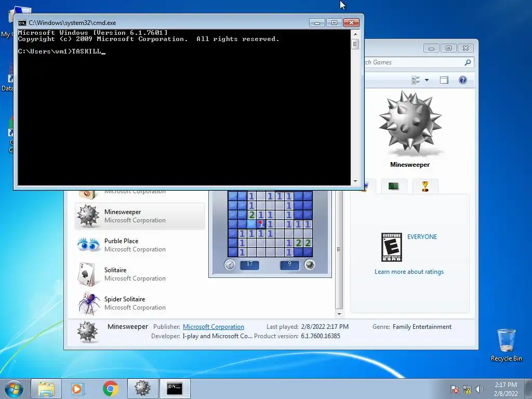Click Last played 2/8/2022 2:17 PM value
Screen dimensions: 532x399
coord(325,327)
